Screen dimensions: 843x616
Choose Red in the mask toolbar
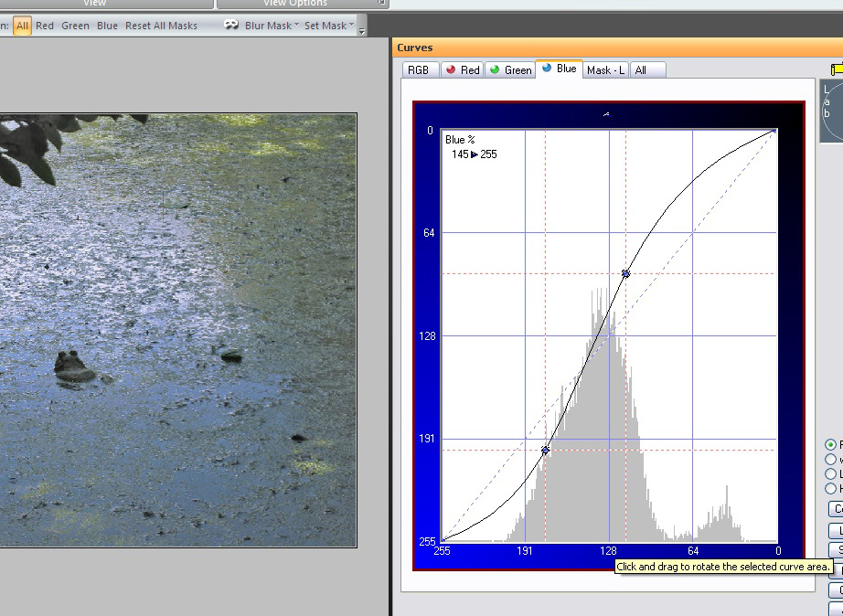pos(45,26)
